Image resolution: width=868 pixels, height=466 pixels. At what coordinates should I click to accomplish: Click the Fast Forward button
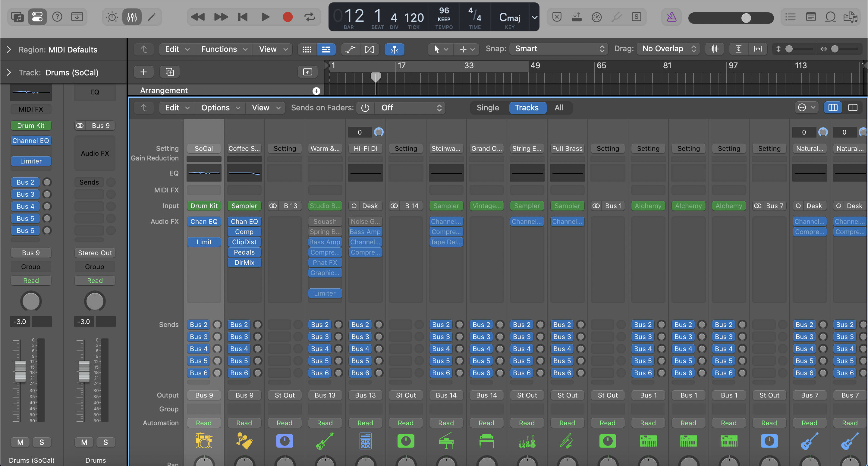pos(221,17)
